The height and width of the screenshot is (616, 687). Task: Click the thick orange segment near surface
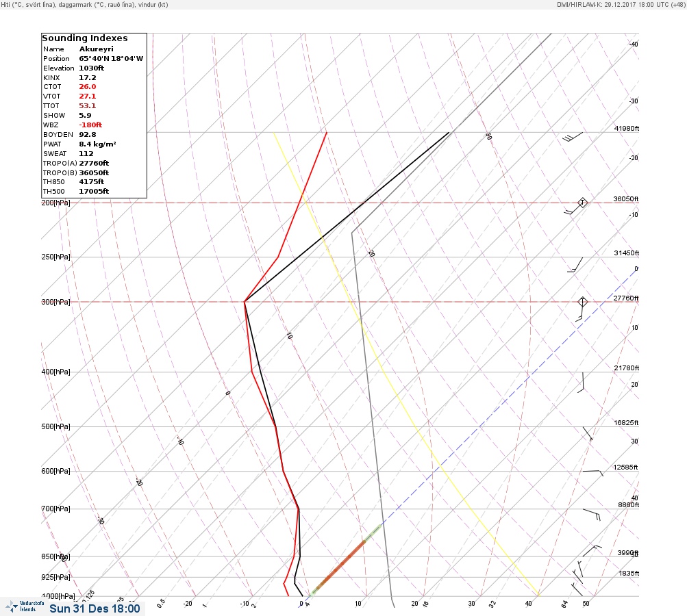341,564
